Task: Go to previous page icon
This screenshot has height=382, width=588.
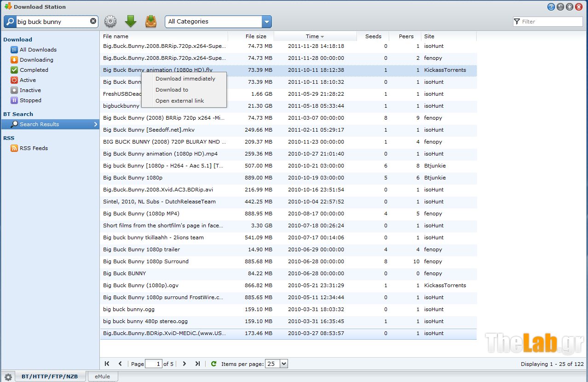Action: pyautogui.click(x=120, y=364)
